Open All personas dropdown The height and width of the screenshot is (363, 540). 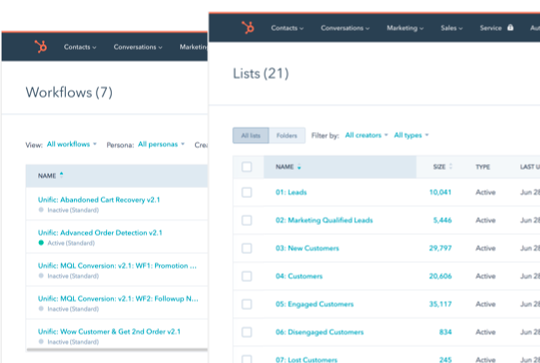tap(161, 144)
